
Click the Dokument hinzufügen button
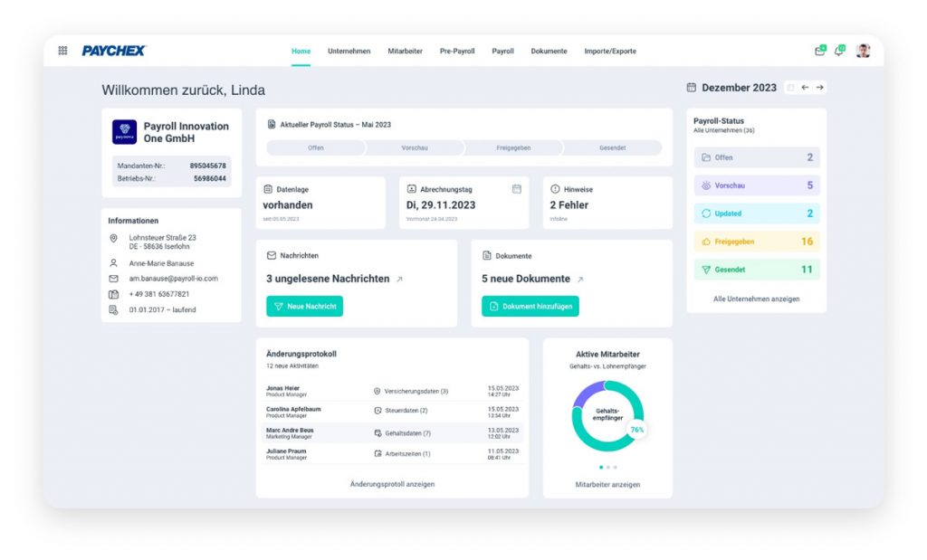pos(530,307)
